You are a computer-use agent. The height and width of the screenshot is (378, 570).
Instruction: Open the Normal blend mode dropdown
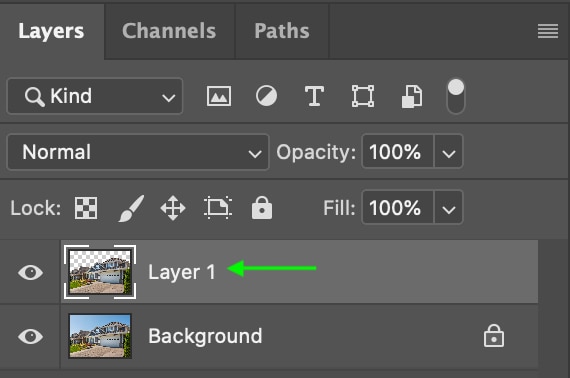[x=138, y=152]
